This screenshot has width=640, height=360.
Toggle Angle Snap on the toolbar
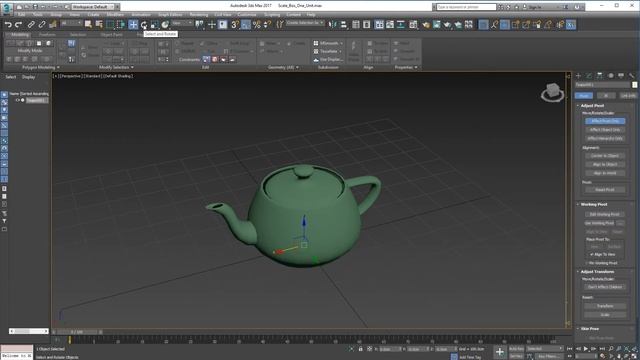click(246, 25)
